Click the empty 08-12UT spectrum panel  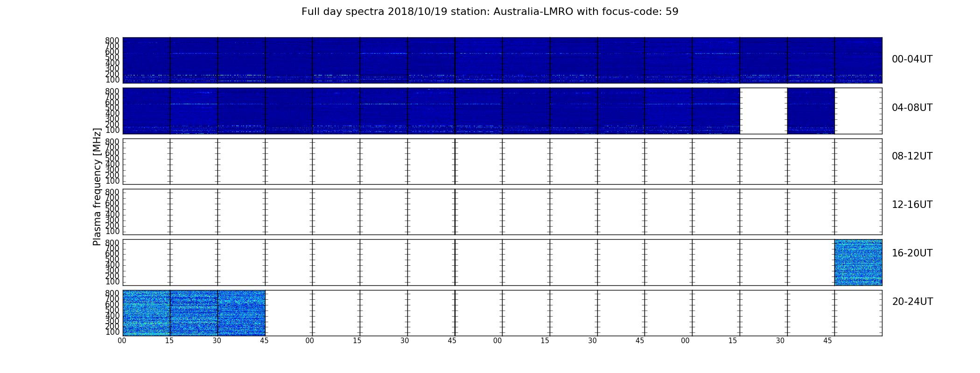(502, 161)
